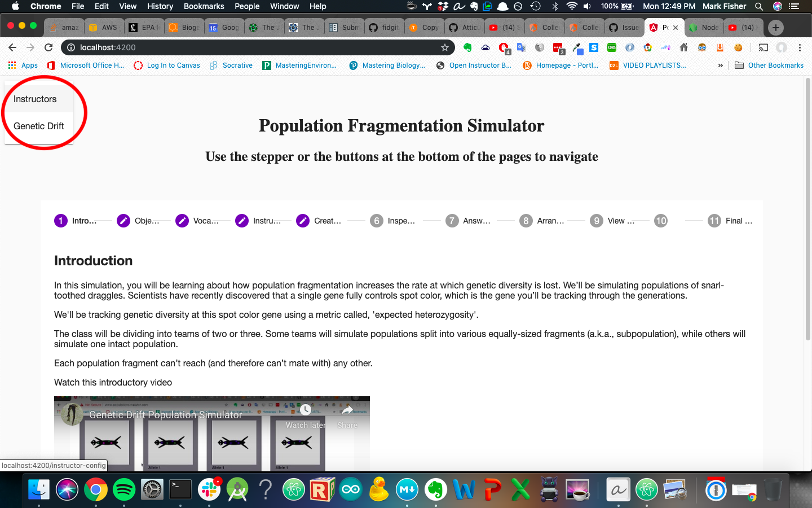Bookmark this page with the star icon
This screenshot has width=812, height=508.
pos(445,47)
